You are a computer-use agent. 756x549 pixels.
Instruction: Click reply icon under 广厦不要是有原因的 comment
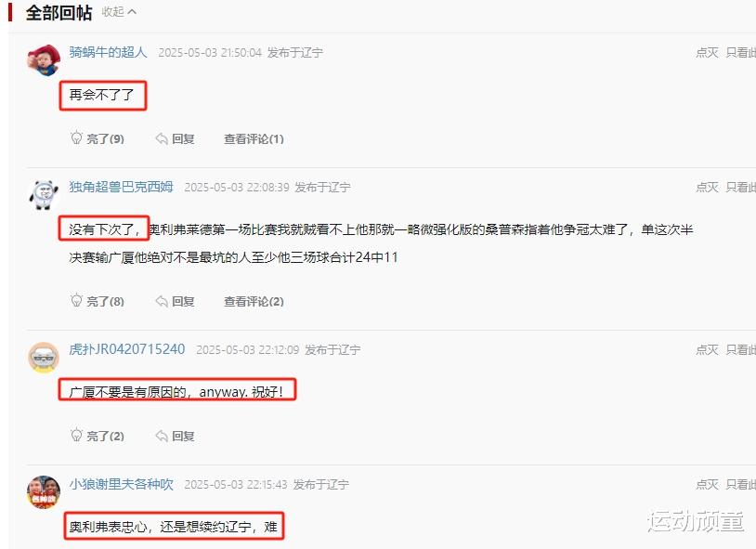[x=162, y=436]
